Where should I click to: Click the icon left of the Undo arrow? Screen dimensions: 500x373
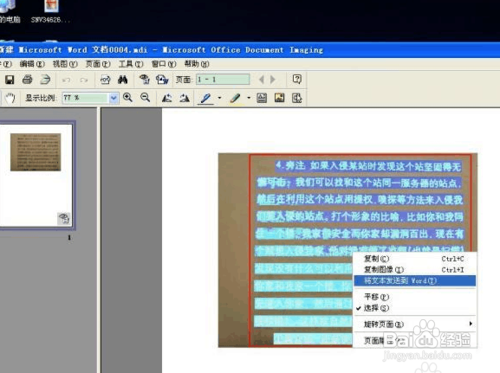pyautogui.click(x=45, y=80)
